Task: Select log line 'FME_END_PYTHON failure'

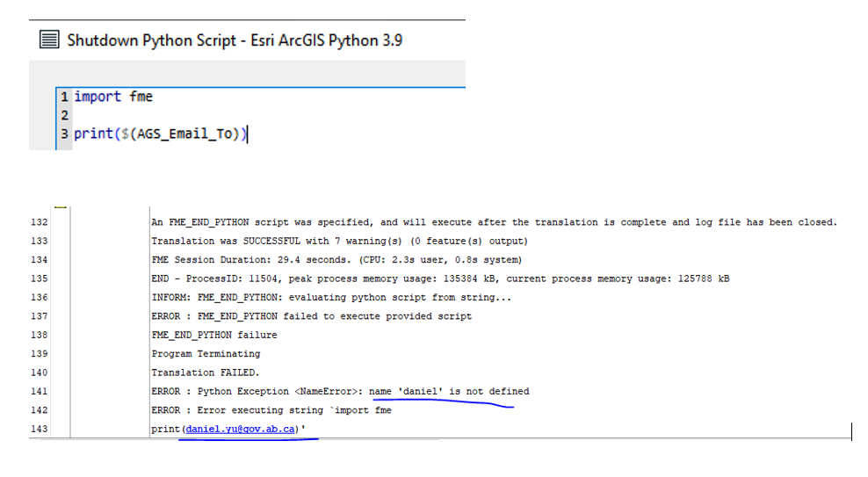Action: tap(214, 336)
